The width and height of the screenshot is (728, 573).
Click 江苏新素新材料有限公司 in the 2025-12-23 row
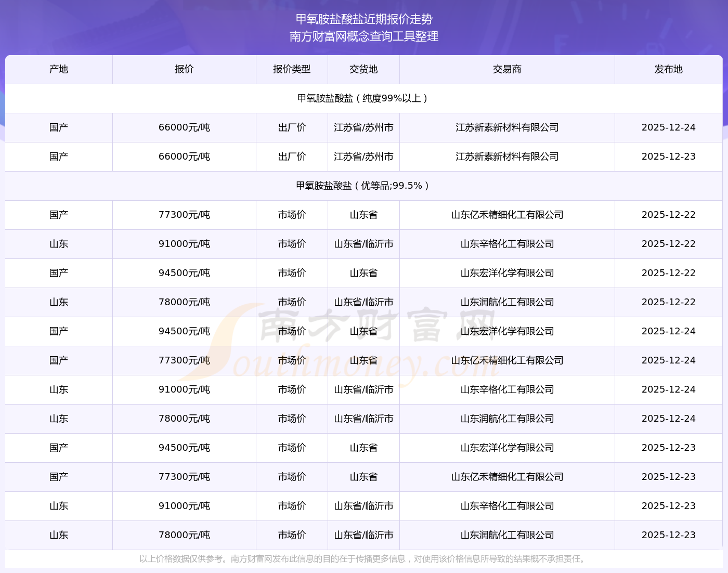point(507,157)
